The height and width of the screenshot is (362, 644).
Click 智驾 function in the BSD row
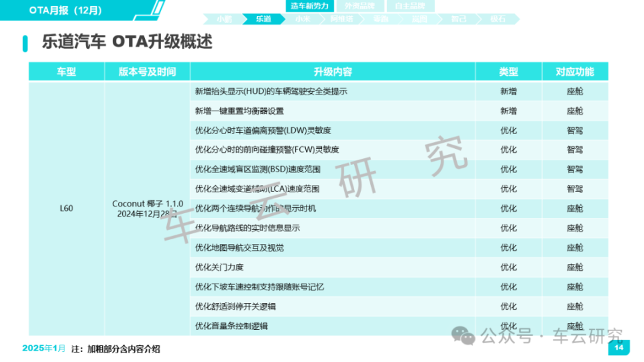coord(575,170)
